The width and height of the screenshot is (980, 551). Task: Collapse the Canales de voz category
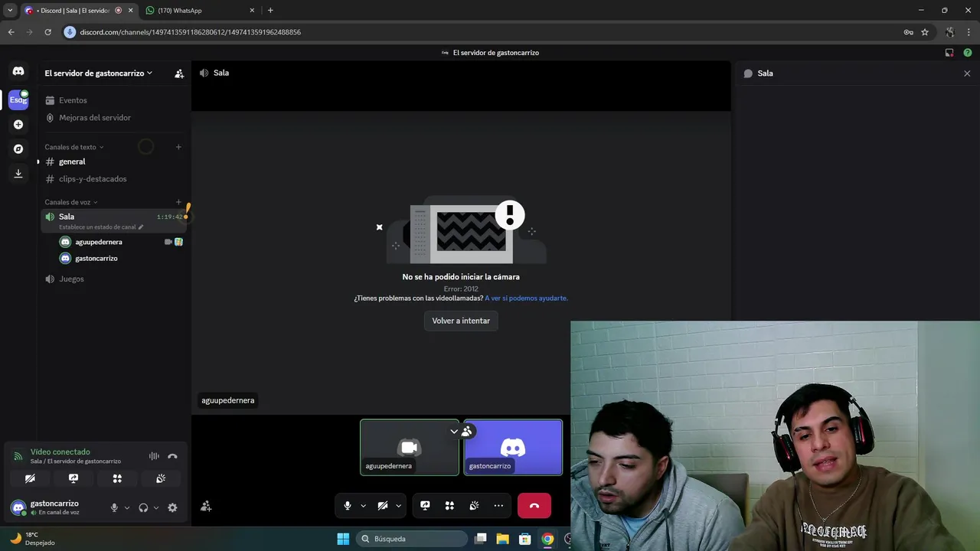[71, 202]
